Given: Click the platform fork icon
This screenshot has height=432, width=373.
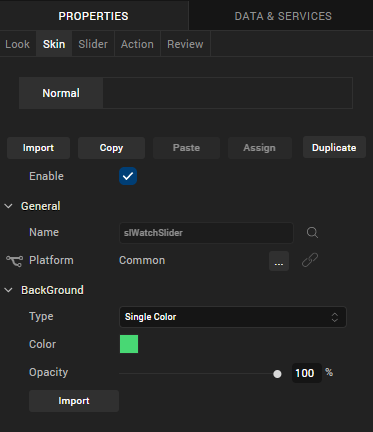Looking at the screenshot, I should pyautogui.click(x=14, y=261).
